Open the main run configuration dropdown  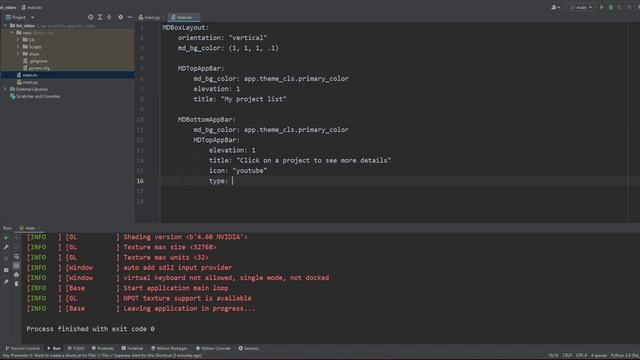click(x=581, y=7)
